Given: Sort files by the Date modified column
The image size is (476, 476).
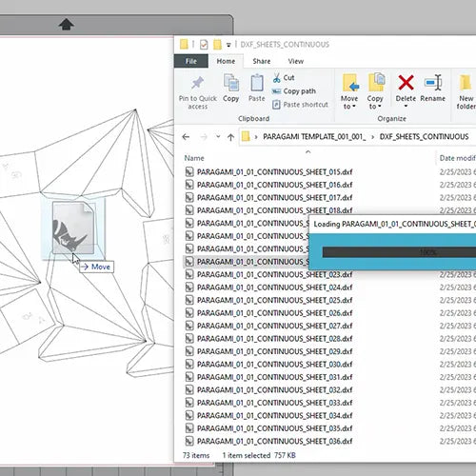Looking at the screenshot, I should click(457, 158).
